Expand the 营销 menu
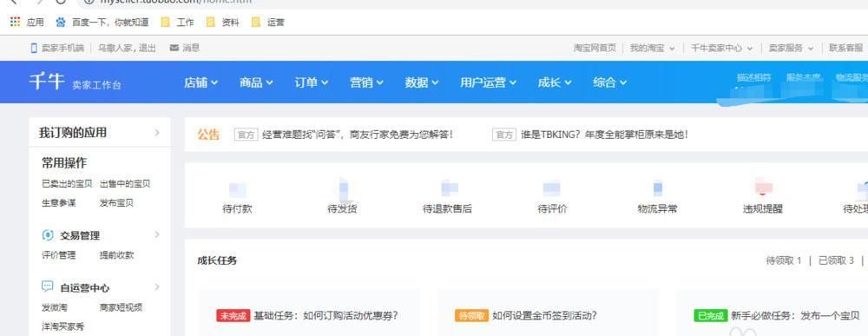Image resolution: width=868 pixels, height=336 pixels. tap(366, 82)
